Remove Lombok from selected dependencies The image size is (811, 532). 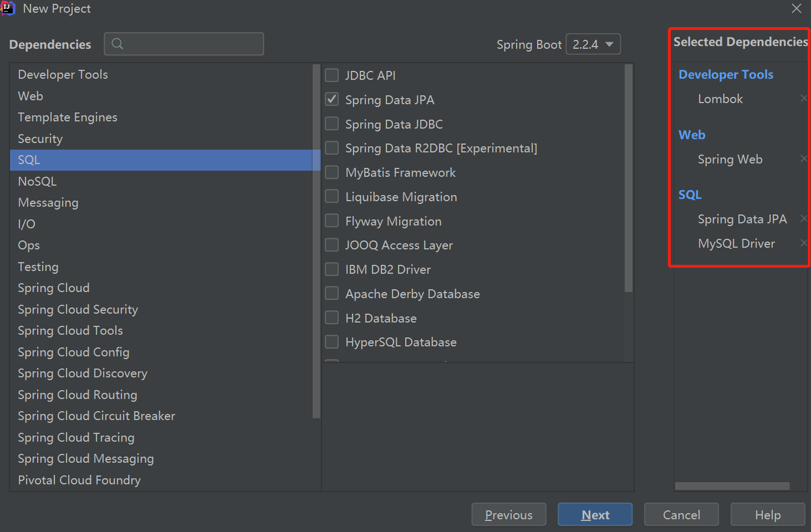(804, 99)
